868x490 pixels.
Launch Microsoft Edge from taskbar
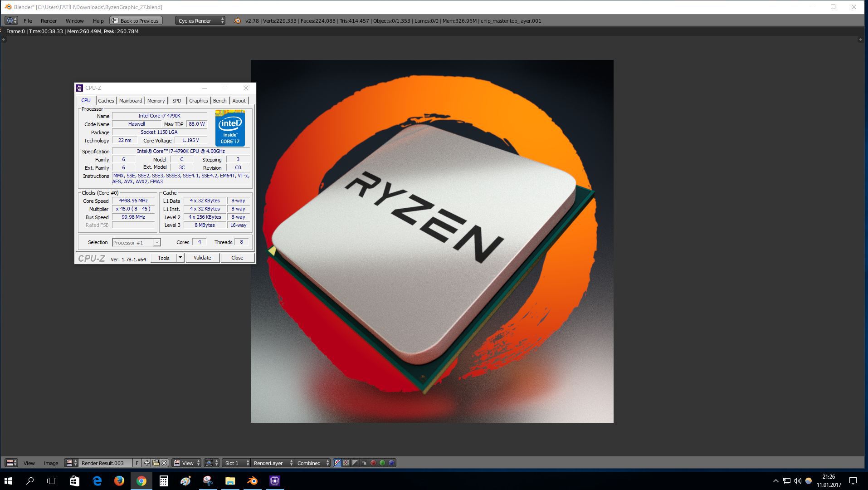(97, 481)
